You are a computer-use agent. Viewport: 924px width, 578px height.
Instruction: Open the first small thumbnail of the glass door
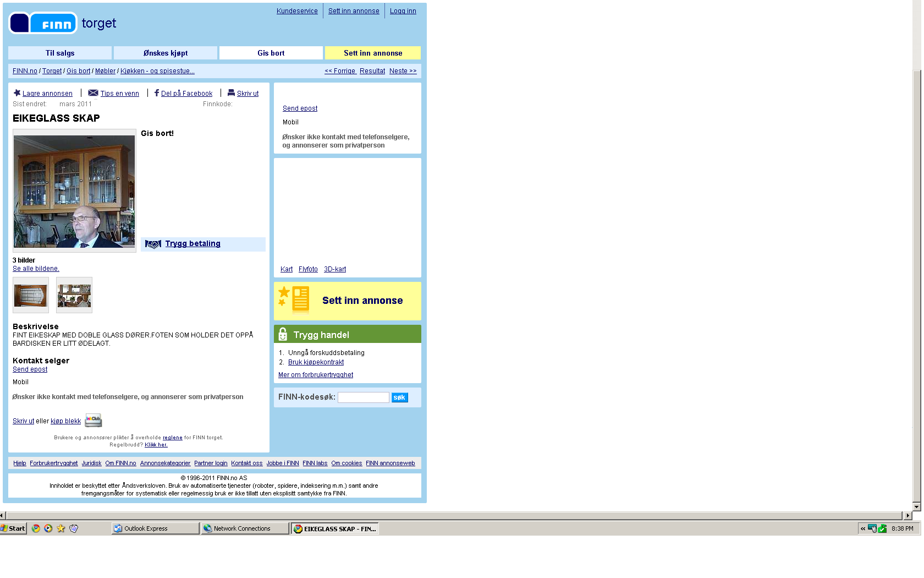[31, 295]
